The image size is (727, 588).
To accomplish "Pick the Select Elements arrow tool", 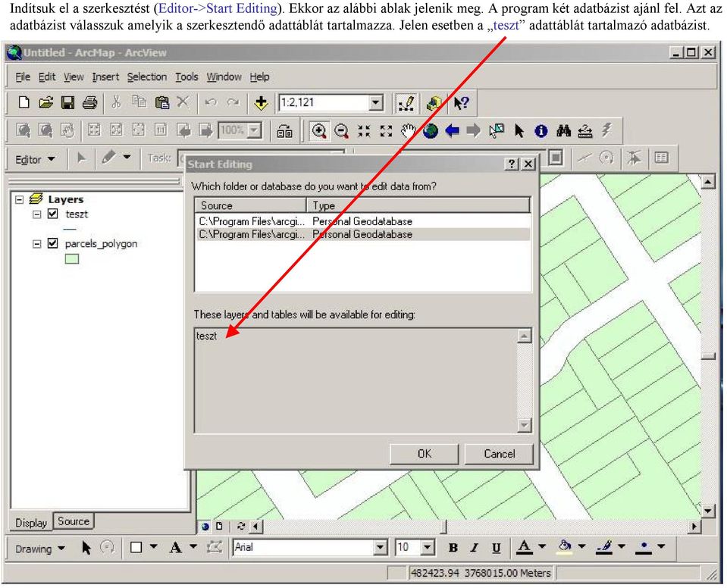I will 519,131.
